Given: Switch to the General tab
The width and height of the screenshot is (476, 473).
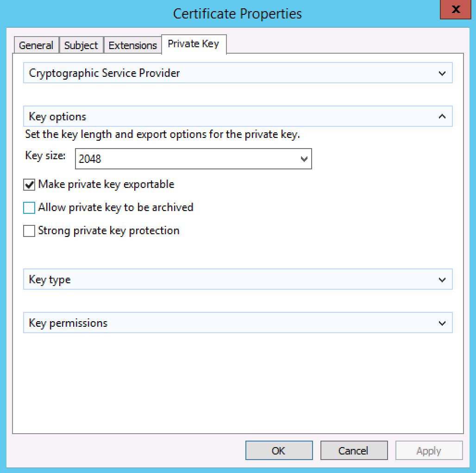Looking at the screenshot, I should point(36,45).
